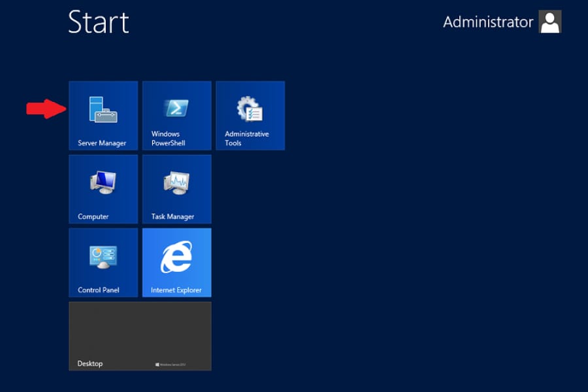Select the Computer tile label
Image resolution: width=588 pixels, height=392 pixels.
click(x=93, y=216)
